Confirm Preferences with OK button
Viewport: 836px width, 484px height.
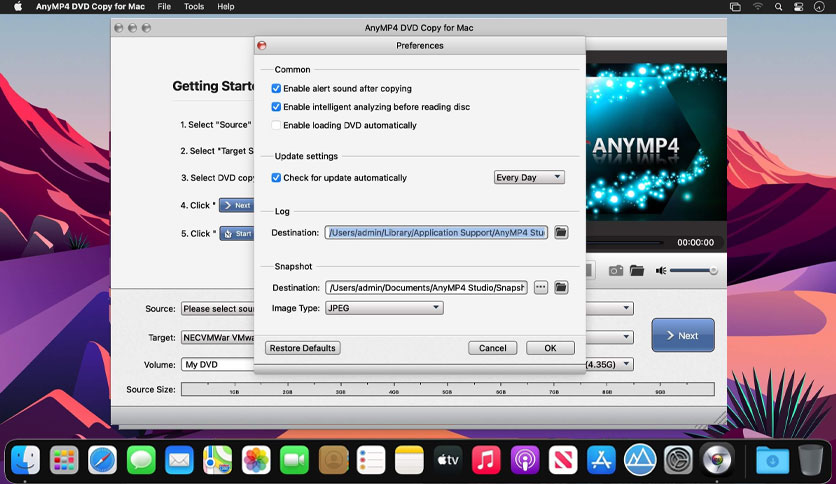pos(550,348)
